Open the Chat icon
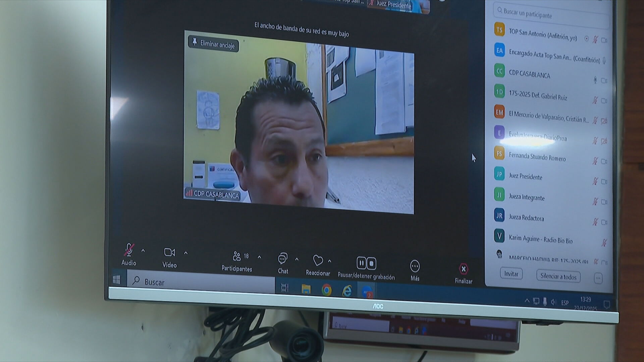 [x=283, y=259]
